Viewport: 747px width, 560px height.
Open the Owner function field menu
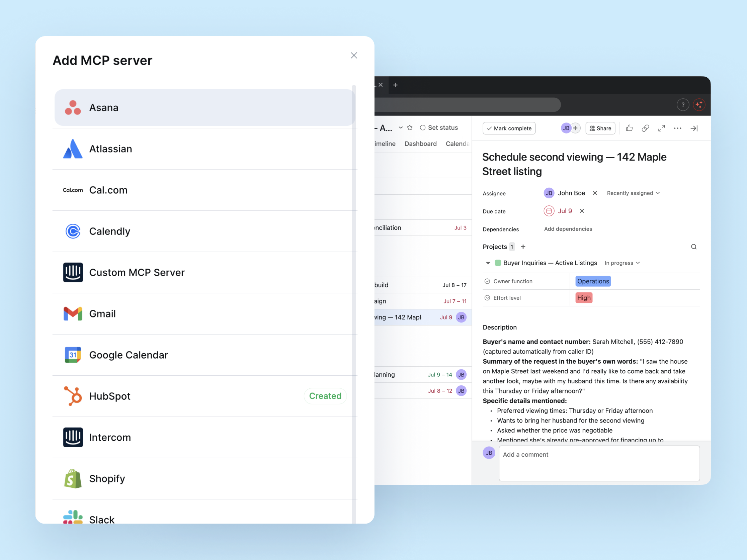487,281
